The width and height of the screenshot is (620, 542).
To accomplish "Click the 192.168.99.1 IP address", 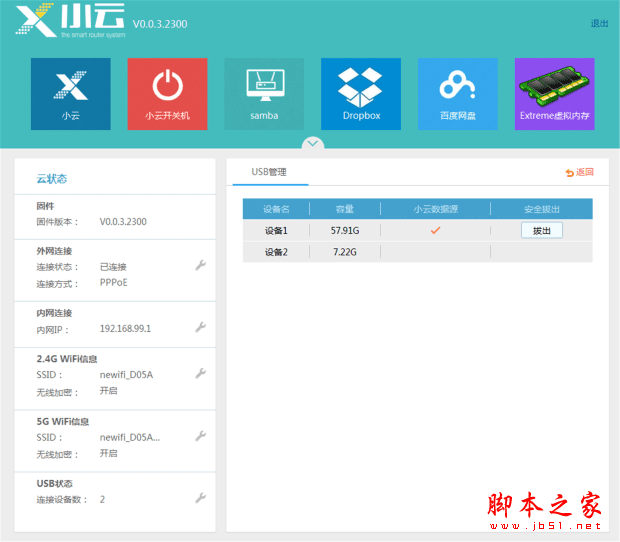I will click(125, 329).
